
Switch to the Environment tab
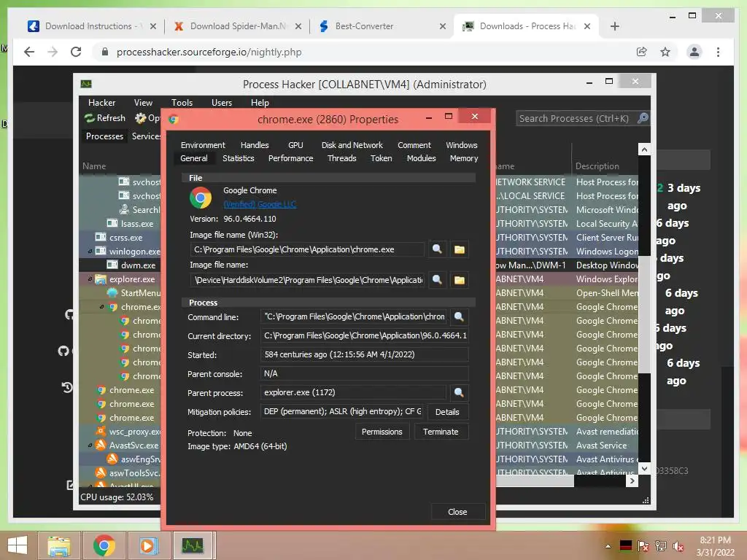coord(203,145)
